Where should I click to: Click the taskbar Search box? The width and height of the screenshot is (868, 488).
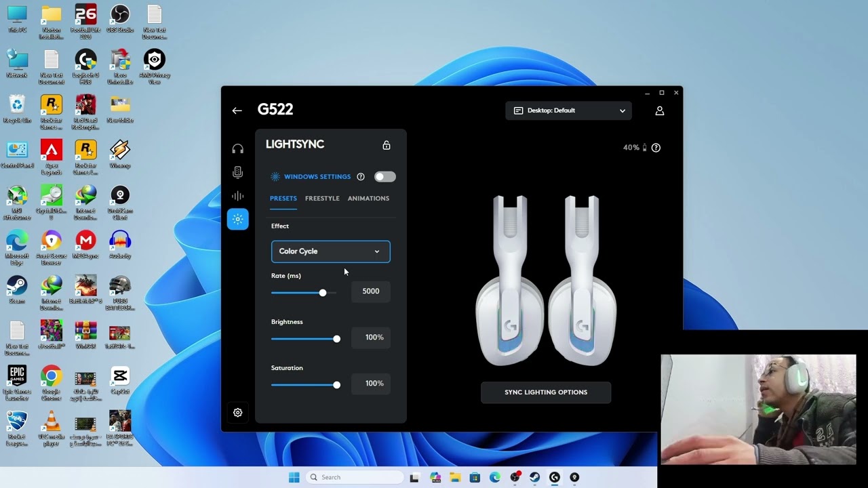(x=353, y=477)
